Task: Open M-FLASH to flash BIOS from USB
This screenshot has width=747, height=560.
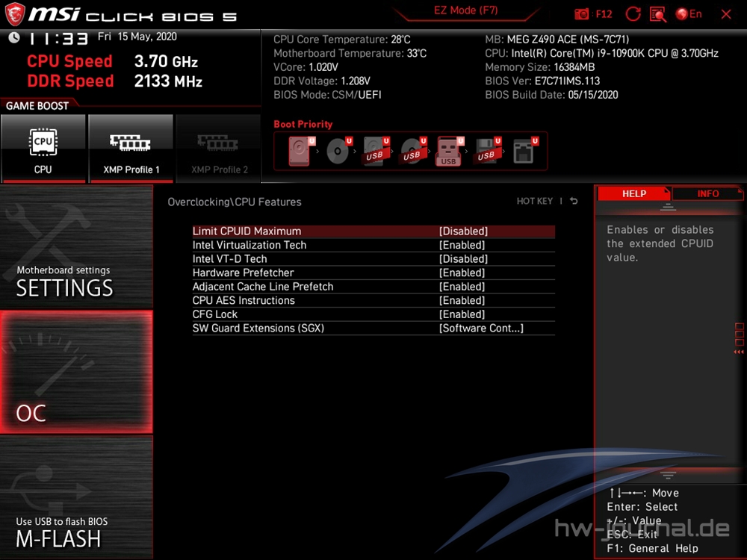Action: [77, 497]
